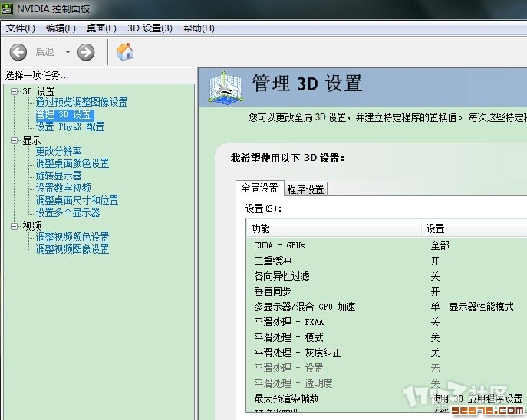Click the Forward arrow button
Image resolution: width=527 pixels, height=420 pixels.
tap(86, 52)
